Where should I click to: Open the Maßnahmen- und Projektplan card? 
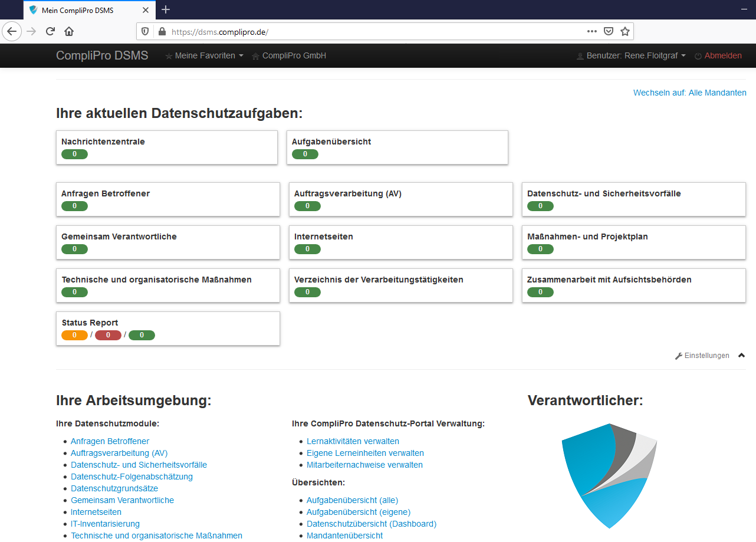(634, 242)
